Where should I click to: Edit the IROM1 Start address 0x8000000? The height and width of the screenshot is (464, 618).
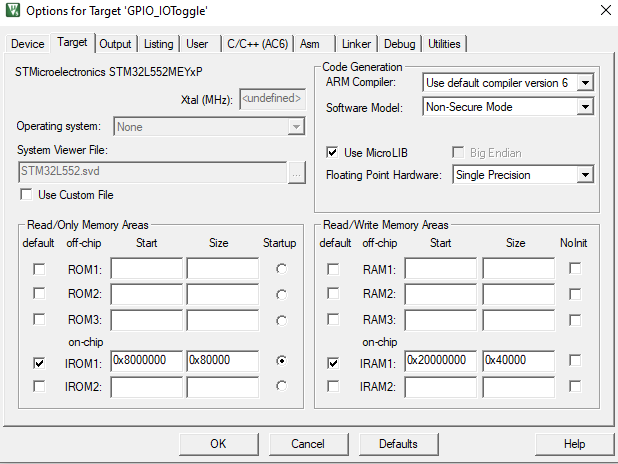click(x=147, y=361)
